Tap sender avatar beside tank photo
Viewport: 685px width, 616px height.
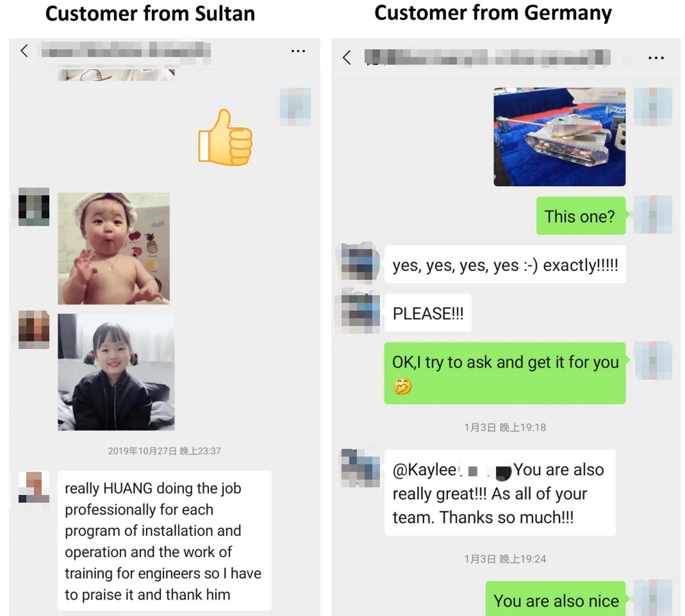(653, 107)
